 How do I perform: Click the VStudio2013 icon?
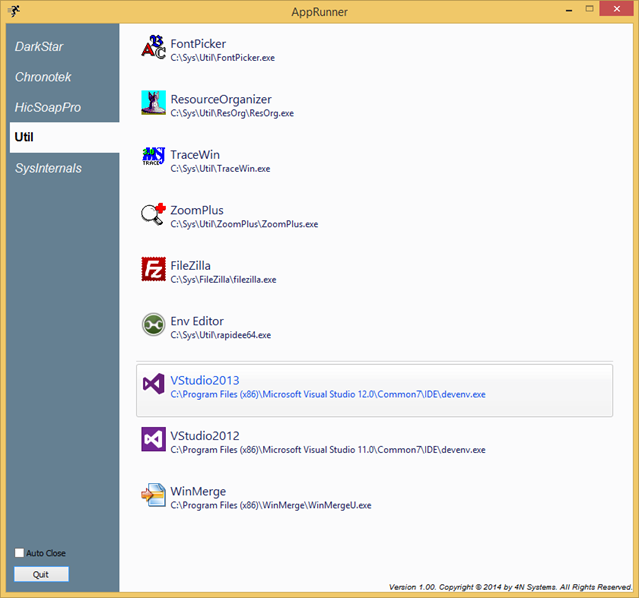153,384
